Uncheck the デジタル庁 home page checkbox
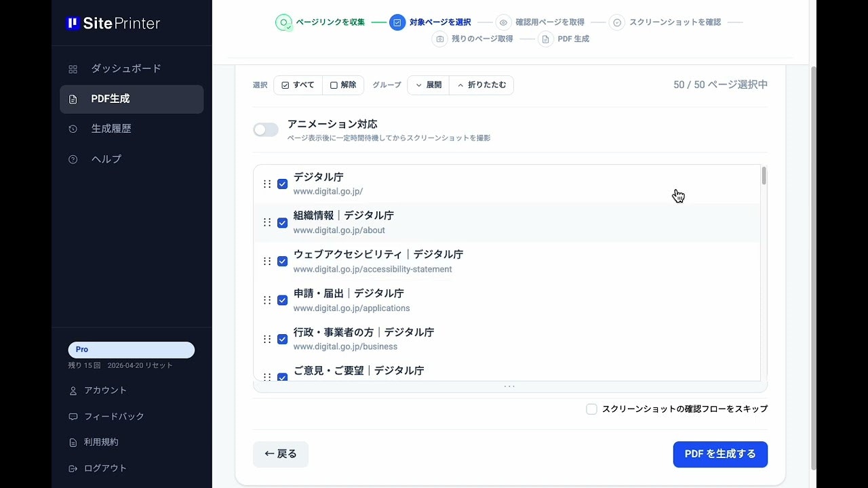Screen dimensions: 868x488 pos(283,184)
